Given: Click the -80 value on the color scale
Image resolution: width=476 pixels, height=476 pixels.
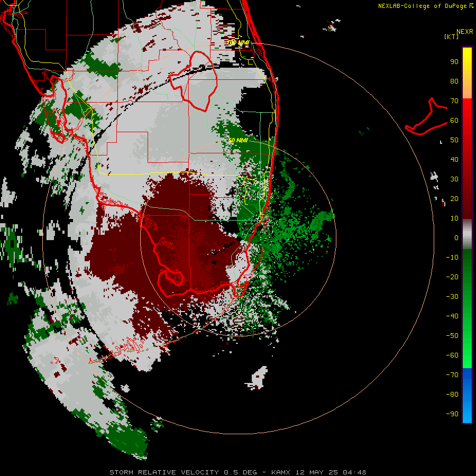Looking at the screenshot, I should (x=452, y=395).
